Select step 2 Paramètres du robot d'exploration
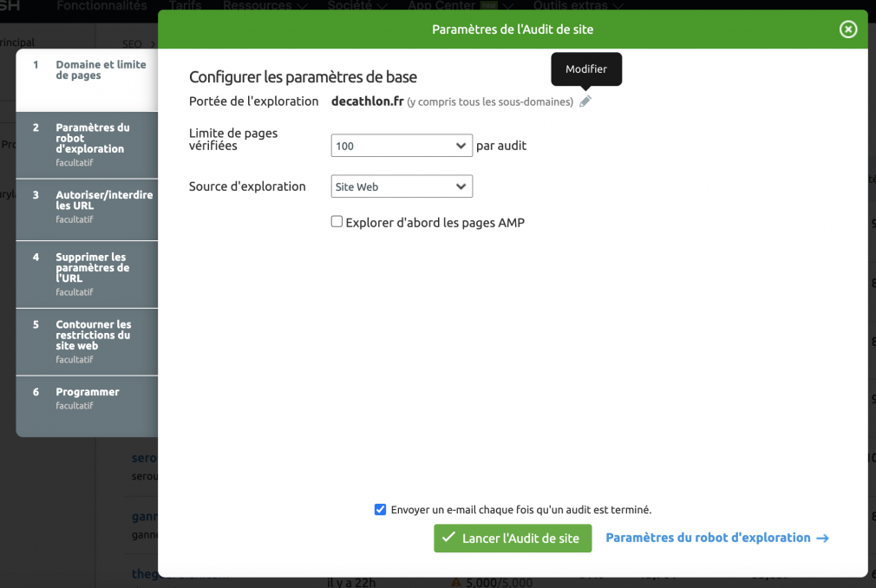The image size is (876, 588). (x=87, y=145)
